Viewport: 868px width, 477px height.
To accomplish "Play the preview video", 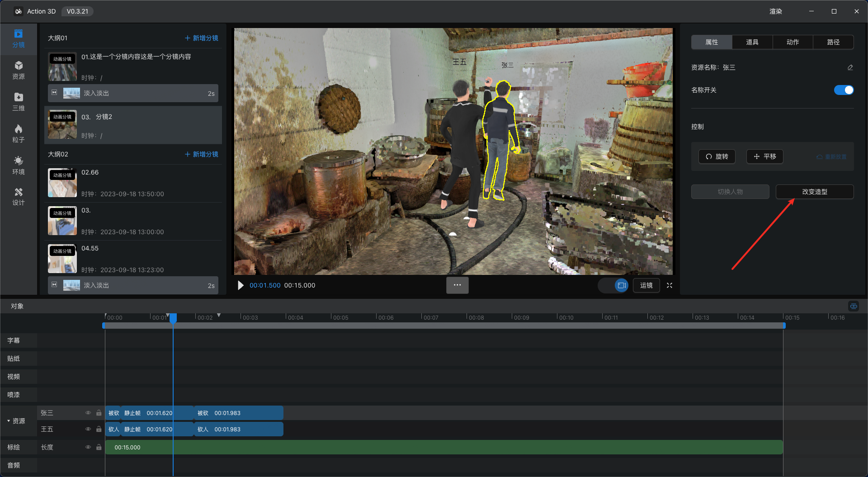I will (x=241, y=285).
